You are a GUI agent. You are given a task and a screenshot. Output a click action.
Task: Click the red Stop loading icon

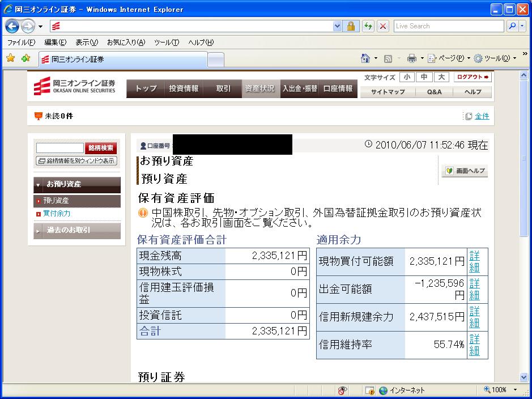coord(384,26)
